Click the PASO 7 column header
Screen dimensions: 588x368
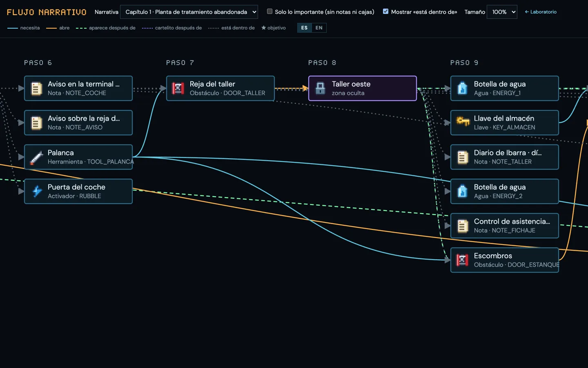pyautogui.click(x=180, y=63)
